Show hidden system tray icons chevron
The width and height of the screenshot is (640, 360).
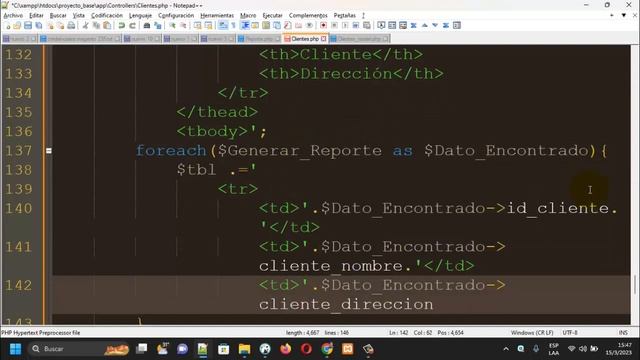[506, 349]
